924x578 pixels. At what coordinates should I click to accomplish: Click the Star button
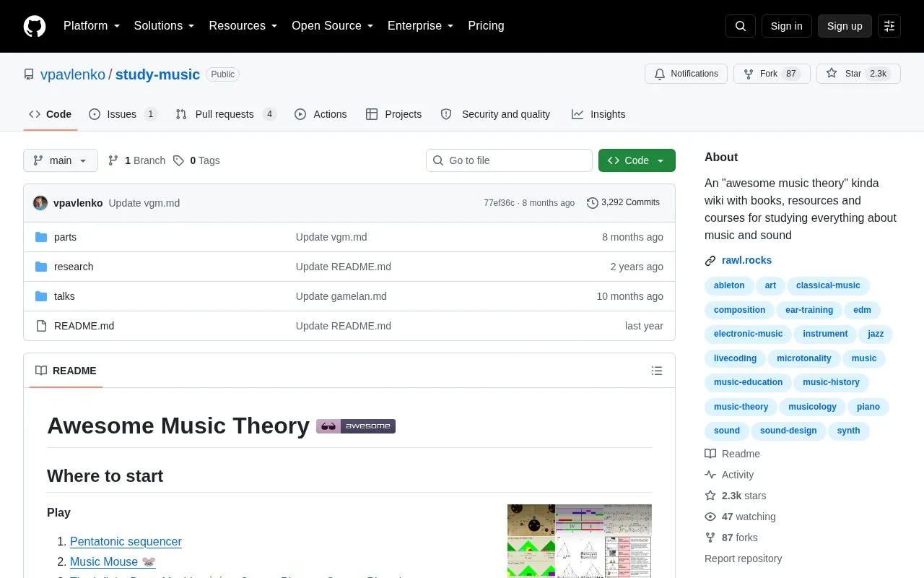tap(858, 74)
